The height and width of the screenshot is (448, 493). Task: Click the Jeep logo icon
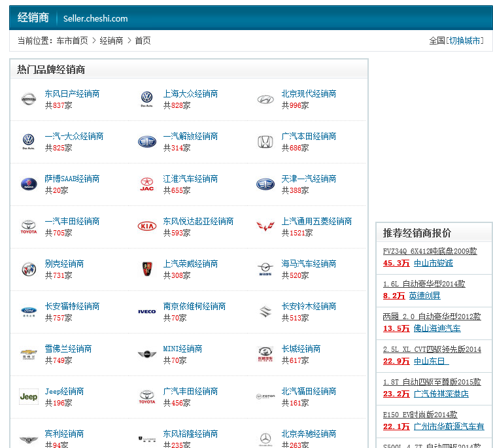[29, 397]
